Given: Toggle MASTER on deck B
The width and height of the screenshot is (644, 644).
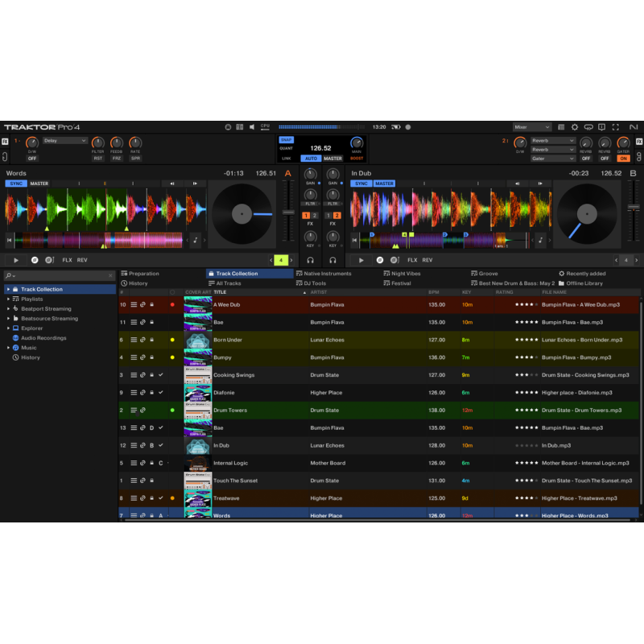Looking at the screenshot, I should tap(385, 184).
